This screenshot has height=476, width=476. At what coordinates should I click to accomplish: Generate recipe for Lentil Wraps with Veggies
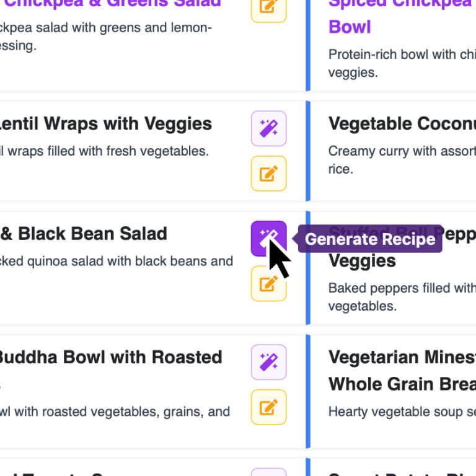point(268,129)
